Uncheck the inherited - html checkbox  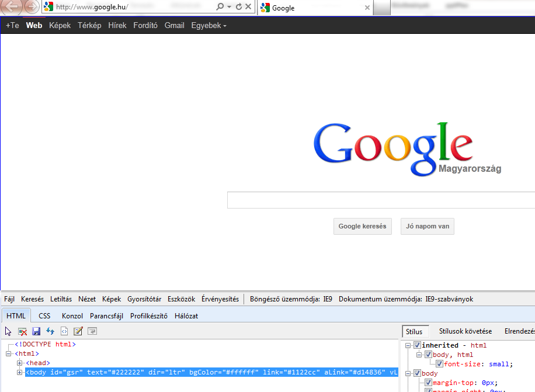point(417,345)
